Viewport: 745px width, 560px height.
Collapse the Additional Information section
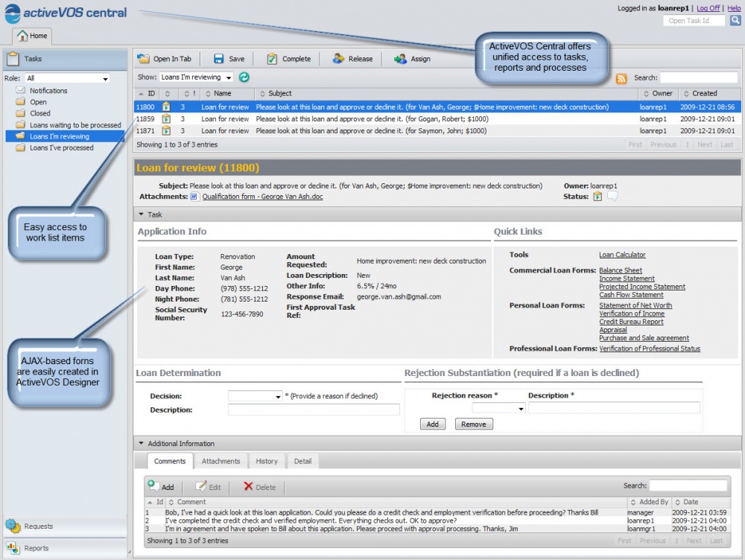tap(141, 443)
